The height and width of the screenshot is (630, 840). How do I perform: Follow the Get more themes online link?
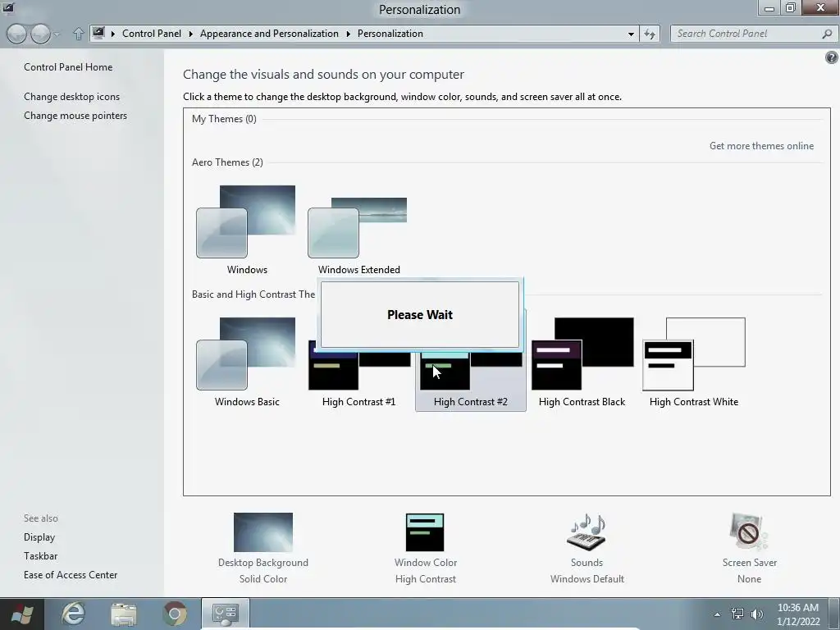761,146
